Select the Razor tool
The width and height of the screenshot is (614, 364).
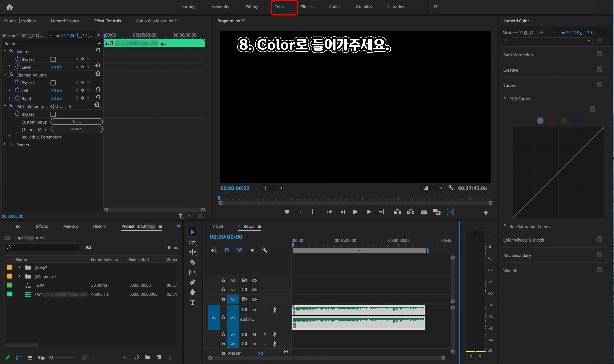[x=193, y=262]
